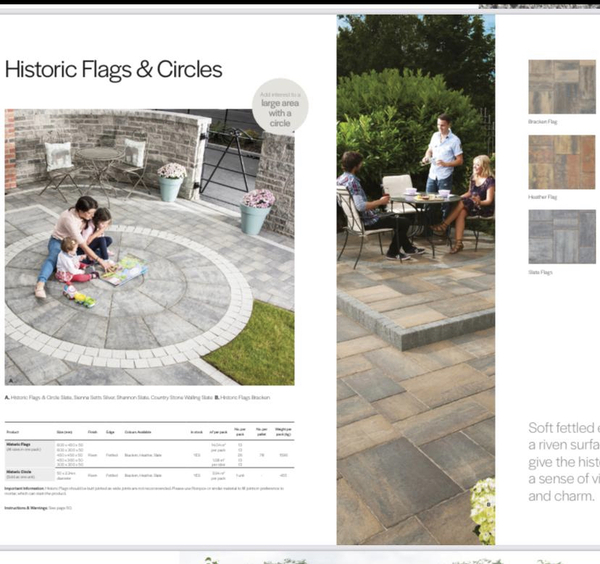Select the "Historic Flags" table row name
This screenshot has width=600, height=564.
pyautogui.click(x=18, y=445)
